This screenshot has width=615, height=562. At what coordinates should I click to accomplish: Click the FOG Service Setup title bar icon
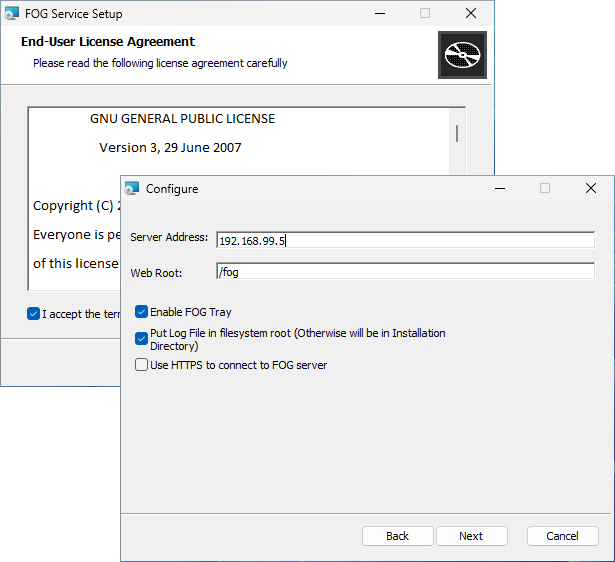(11, 14)
